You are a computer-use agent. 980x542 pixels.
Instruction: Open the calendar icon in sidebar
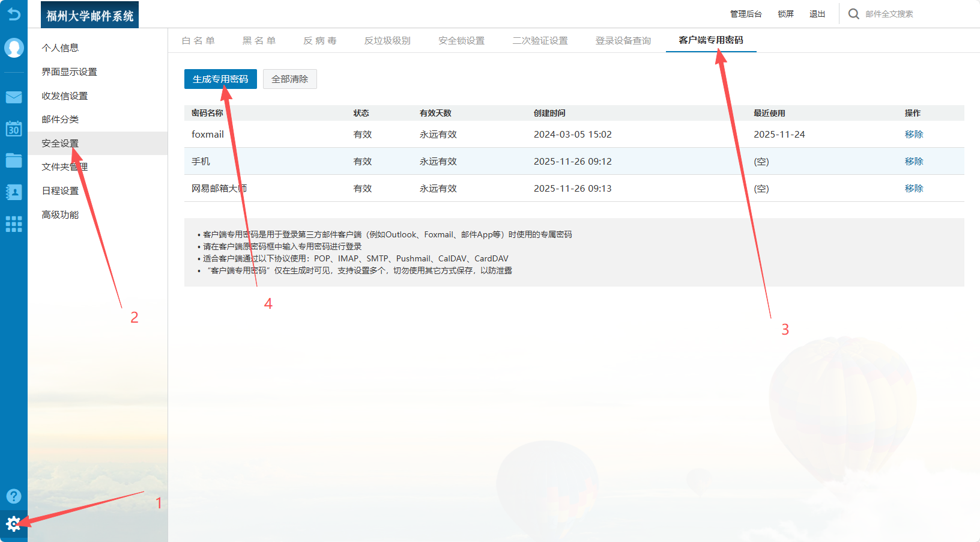(x=14, y=129)
